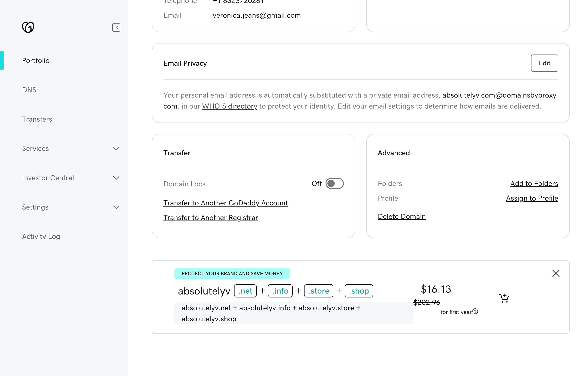This screenshot has width=588, height=376.
Task: Click the Delete Domain link
Action: (402, 216)
